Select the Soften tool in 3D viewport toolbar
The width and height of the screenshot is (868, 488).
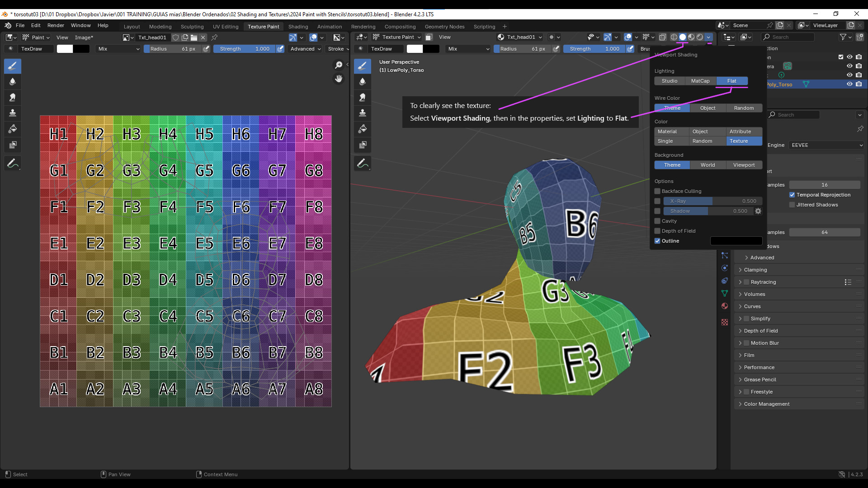click(363, 82)
